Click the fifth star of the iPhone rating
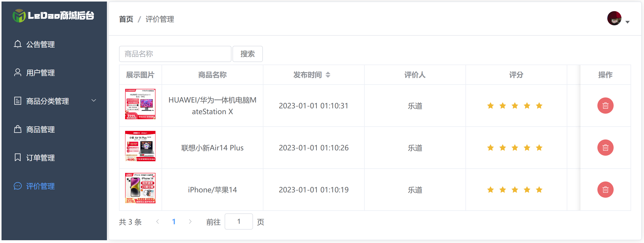Image resolution: width=644 pixels, height=243 pixels. click(539, 190)
